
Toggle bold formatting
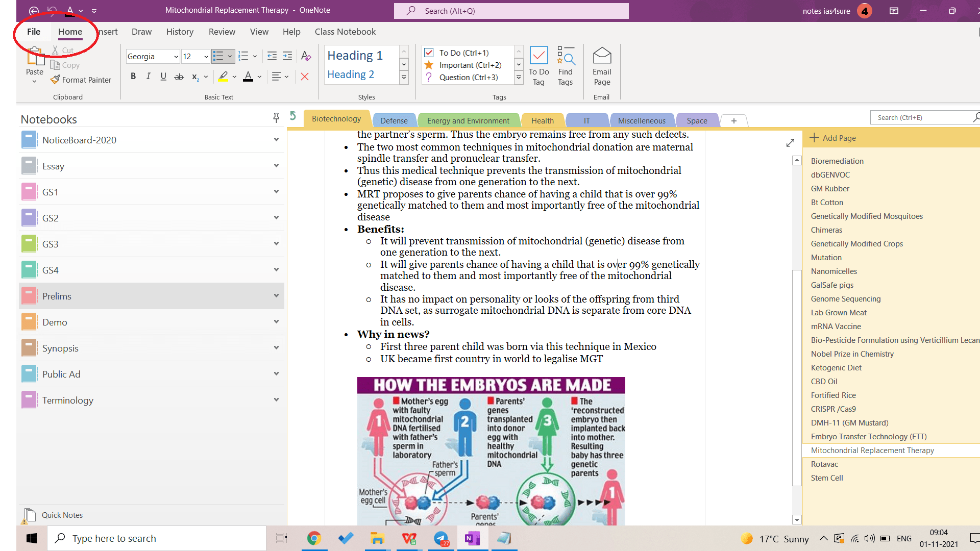[133, 76]
